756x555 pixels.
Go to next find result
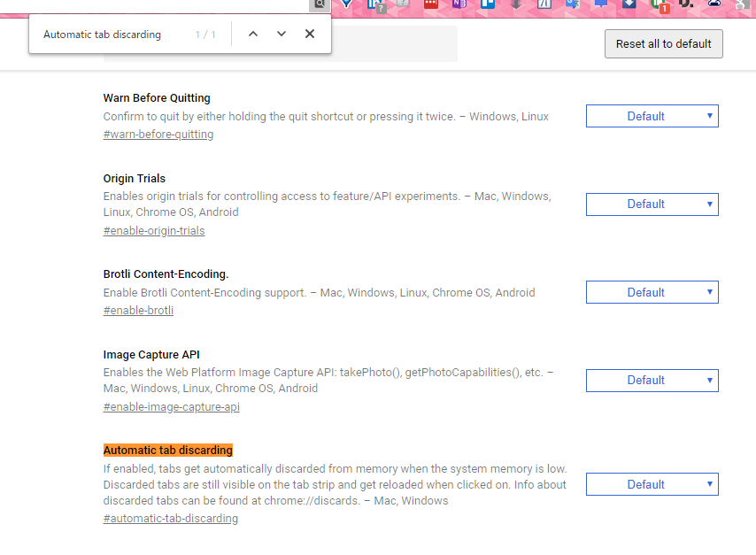pos(282,34)
